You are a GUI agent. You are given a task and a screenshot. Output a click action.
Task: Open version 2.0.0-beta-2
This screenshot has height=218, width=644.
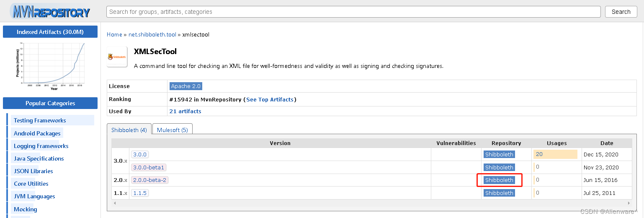tap(150, 180)
